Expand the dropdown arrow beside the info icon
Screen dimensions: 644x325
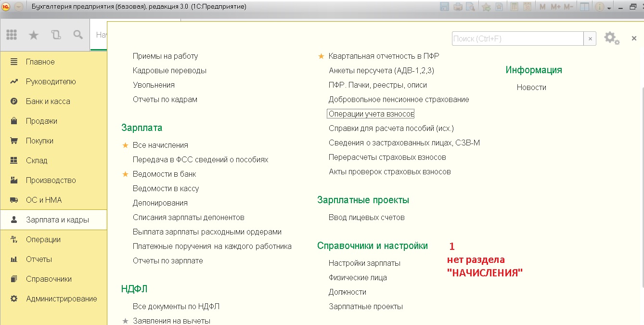point(609,8)
